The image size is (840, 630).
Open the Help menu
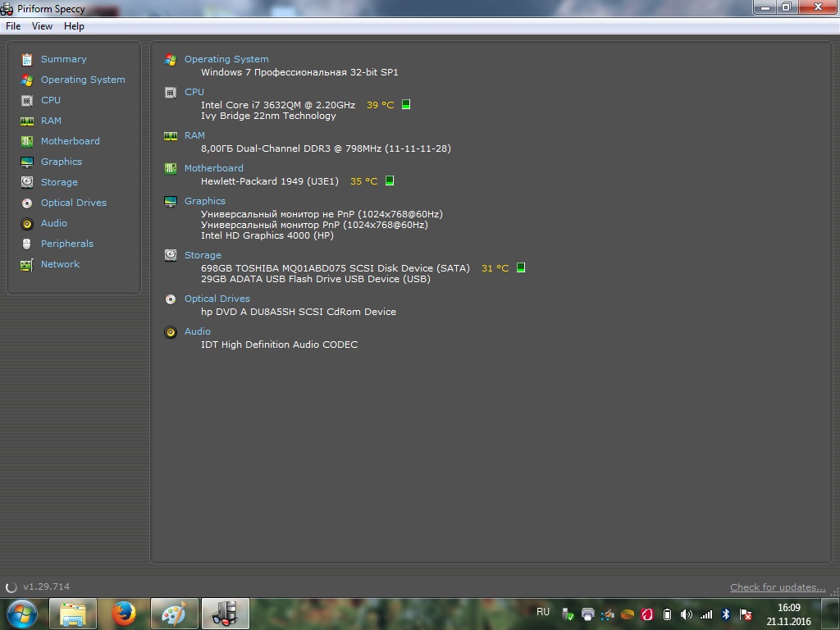click(74, 26)
